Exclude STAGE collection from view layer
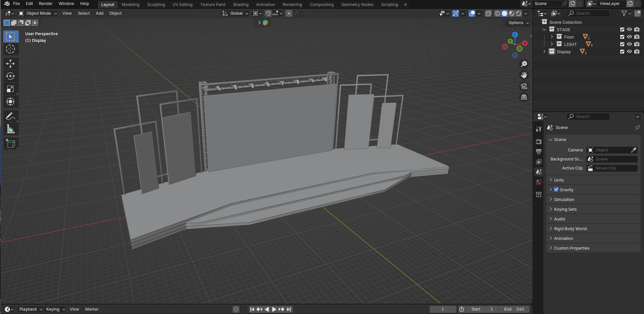The width and height of the screenshot is (644, 314). click(x=622, y=29)
